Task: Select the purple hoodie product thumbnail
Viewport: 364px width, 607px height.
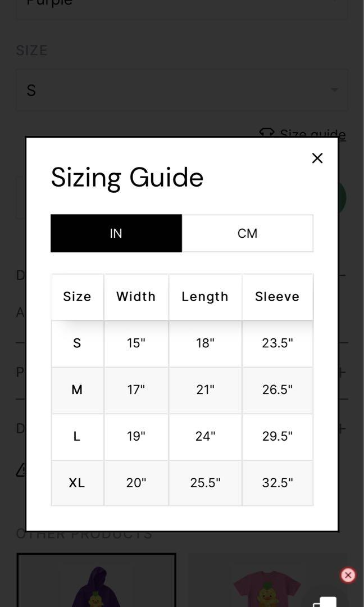Action: tap(97, 581)
